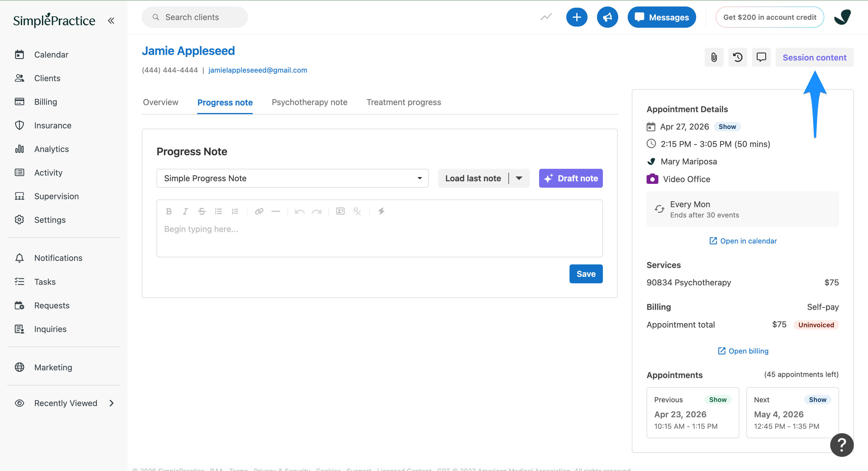Expand Recently Viewed chevron

pos(112,403)
